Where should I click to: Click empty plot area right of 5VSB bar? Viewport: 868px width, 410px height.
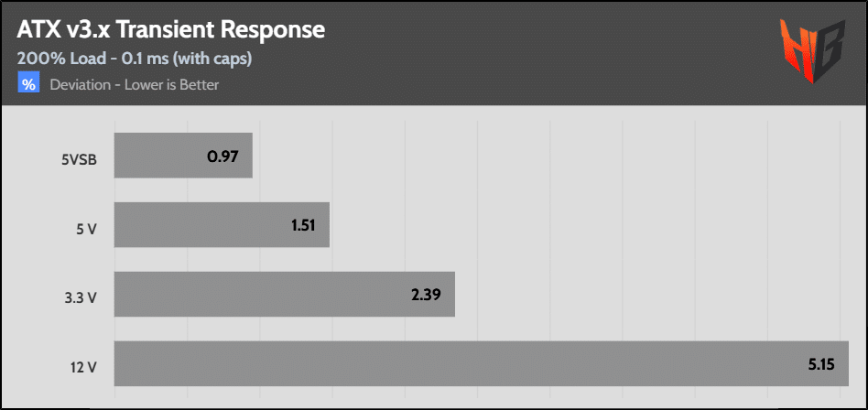click(x=548, y=155)
